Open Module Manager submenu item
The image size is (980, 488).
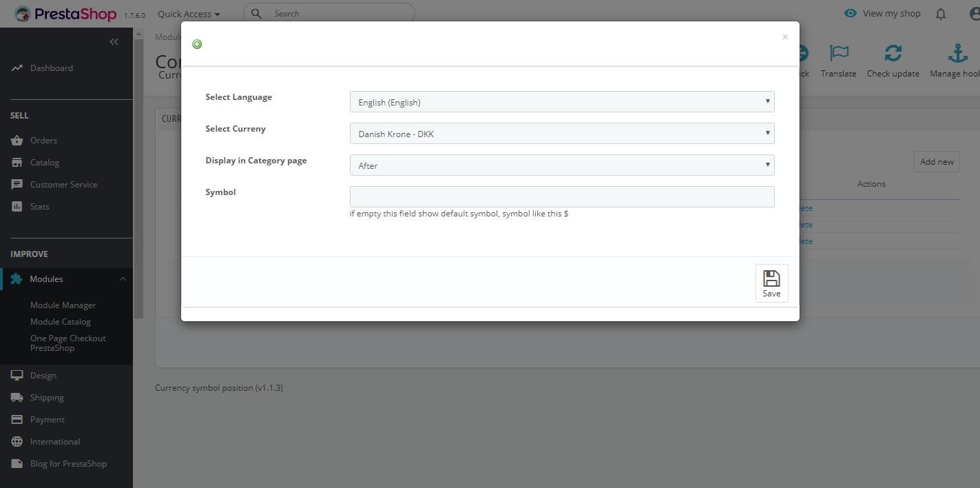coord(63,305)
